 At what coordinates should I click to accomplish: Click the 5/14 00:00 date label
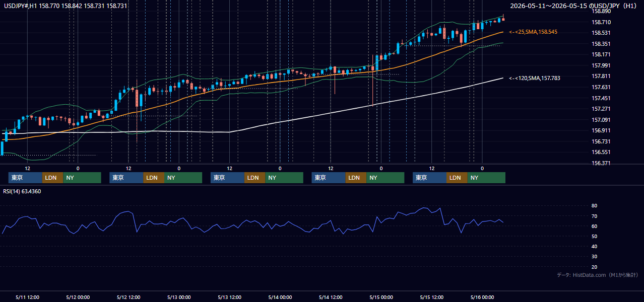click(280, 297)
